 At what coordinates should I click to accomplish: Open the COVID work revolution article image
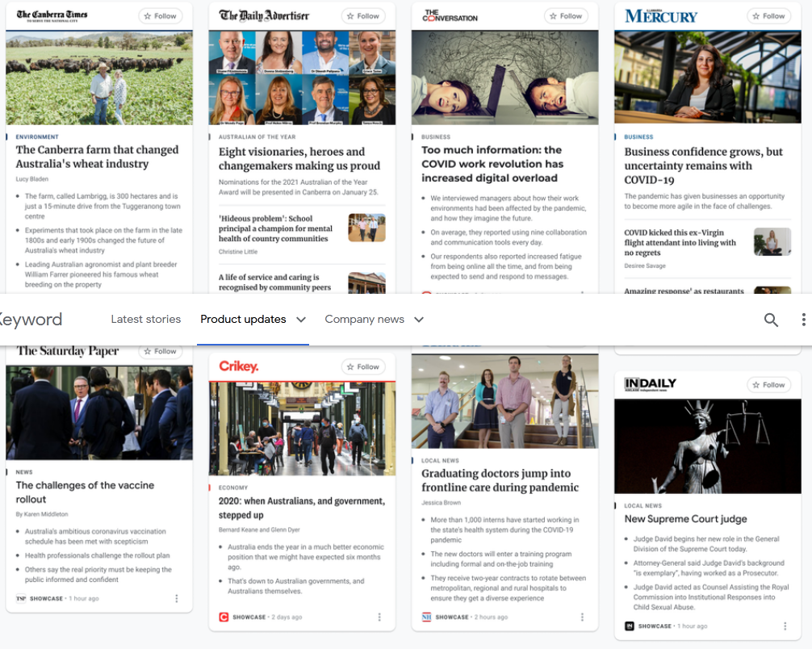point(504,77)
